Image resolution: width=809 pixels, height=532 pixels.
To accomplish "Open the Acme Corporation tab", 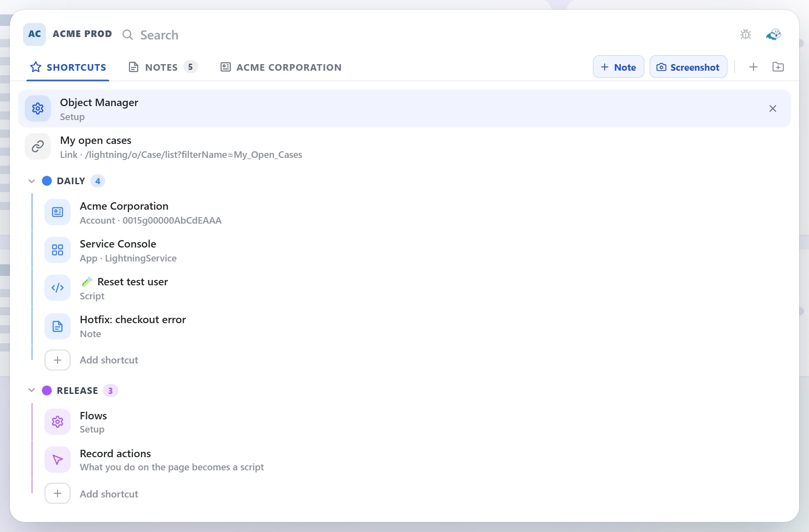I will [281, 67].
